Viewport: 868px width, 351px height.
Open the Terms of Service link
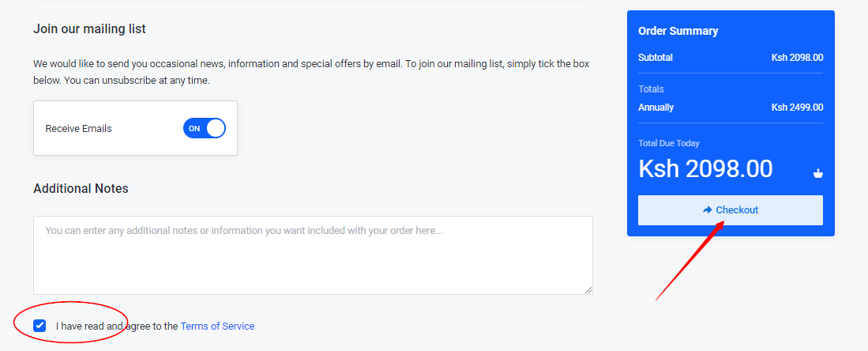tap(217, 326)
